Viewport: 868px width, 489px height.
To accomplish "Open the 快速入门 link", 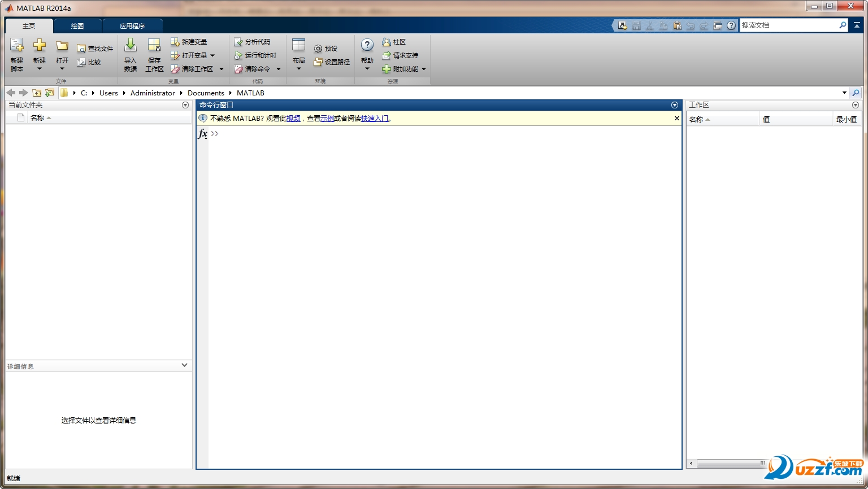I will (375, 119).
